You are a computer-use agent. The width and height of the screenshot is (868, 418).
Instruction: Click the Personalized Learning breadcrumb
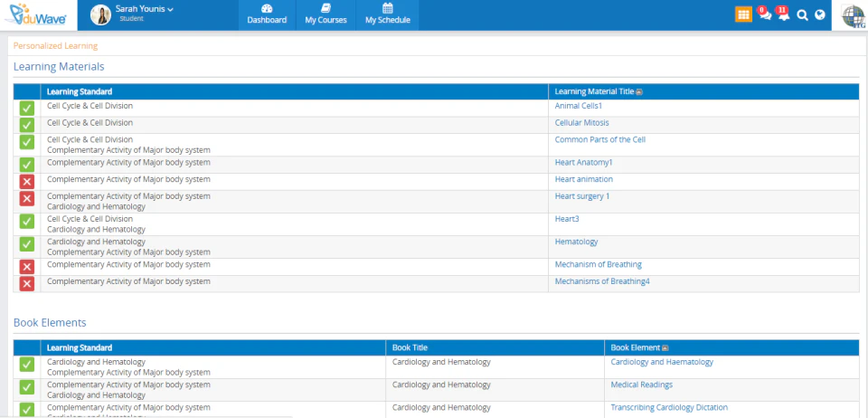click(55, 46)
